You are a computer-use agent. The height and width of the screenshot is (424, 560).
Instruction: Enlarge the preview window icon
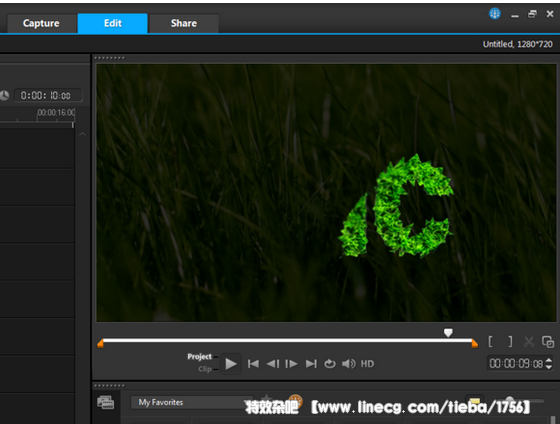tap(548, 342)
